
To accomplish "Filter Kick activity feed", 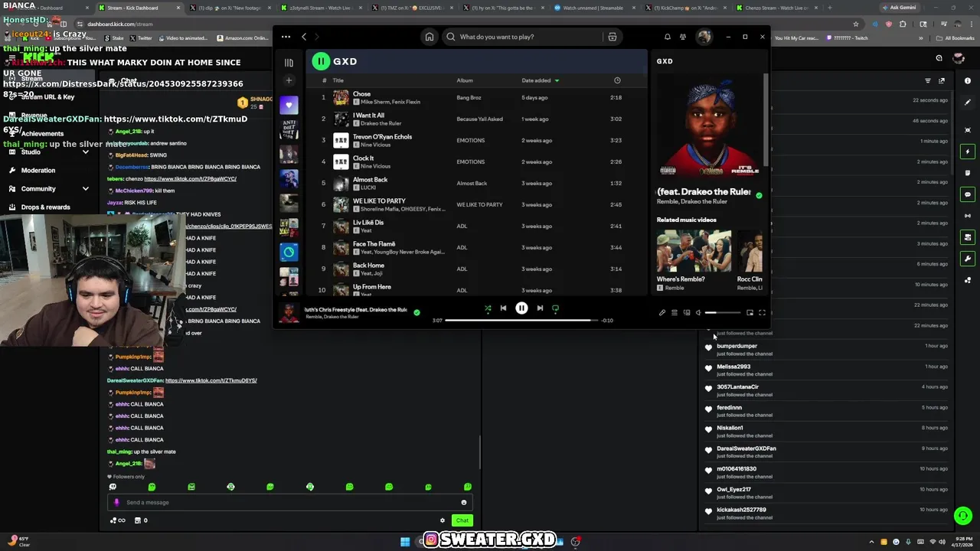I will [928, 80].
